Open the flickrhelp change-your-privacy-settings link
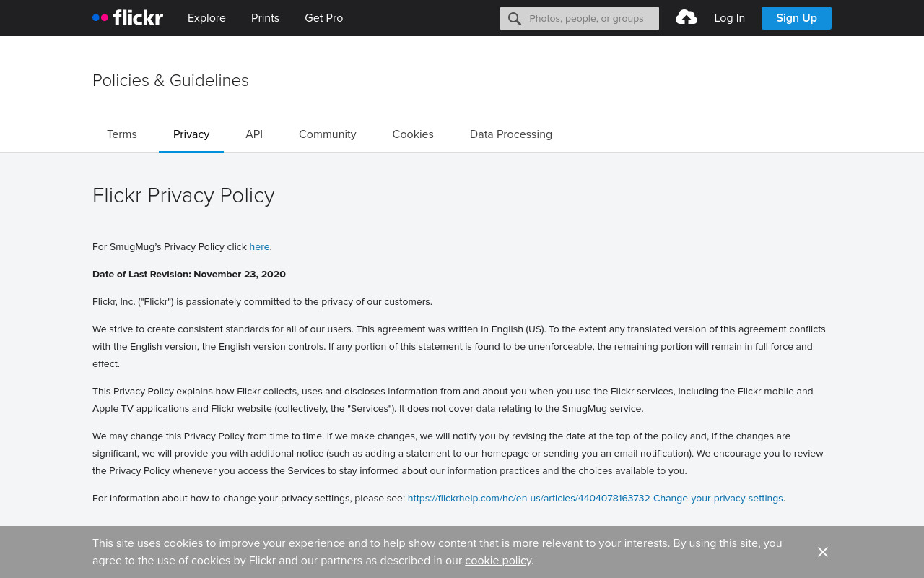This screenshot has width=924, height=578. point(595,498)
